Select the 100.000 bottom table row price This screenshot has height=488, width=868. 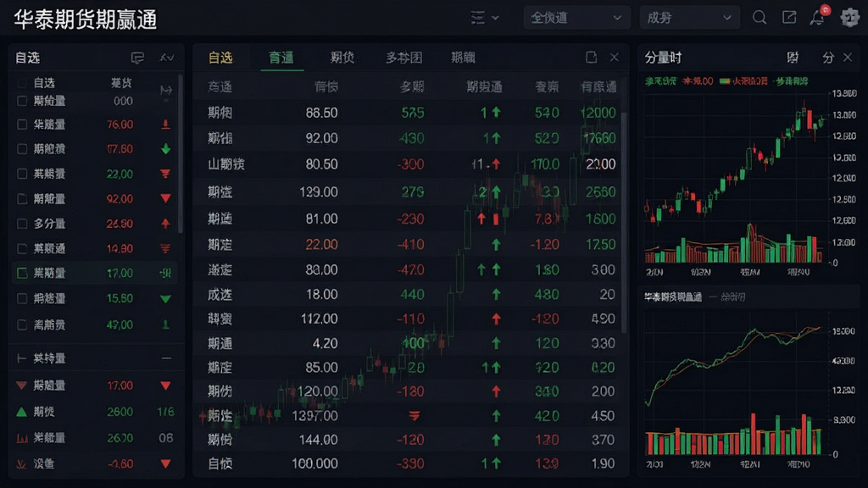click(x=314, y=463)
